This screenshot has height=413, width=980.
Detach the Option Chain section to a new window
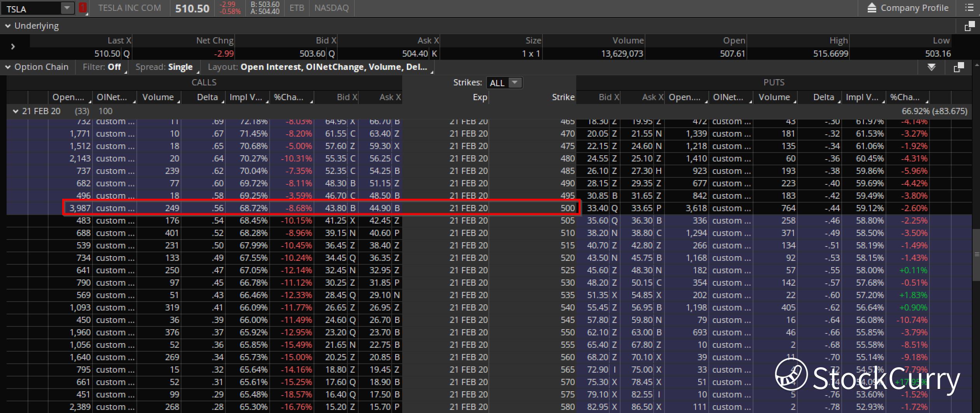959,67
